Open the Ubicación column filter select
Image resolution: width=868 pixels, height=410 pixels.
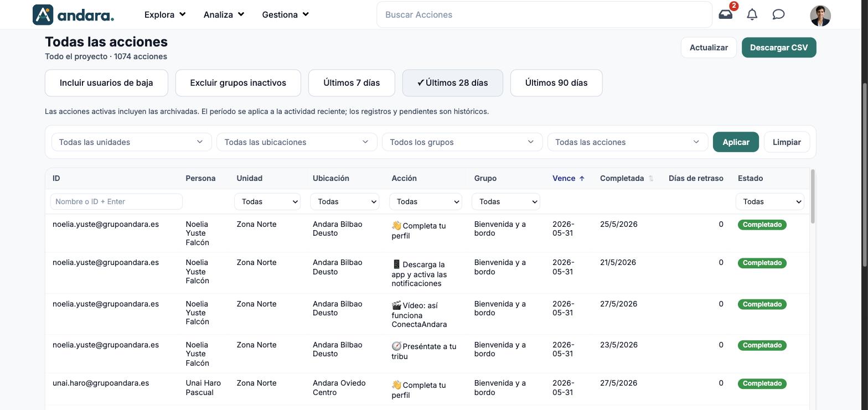[344, 201]
